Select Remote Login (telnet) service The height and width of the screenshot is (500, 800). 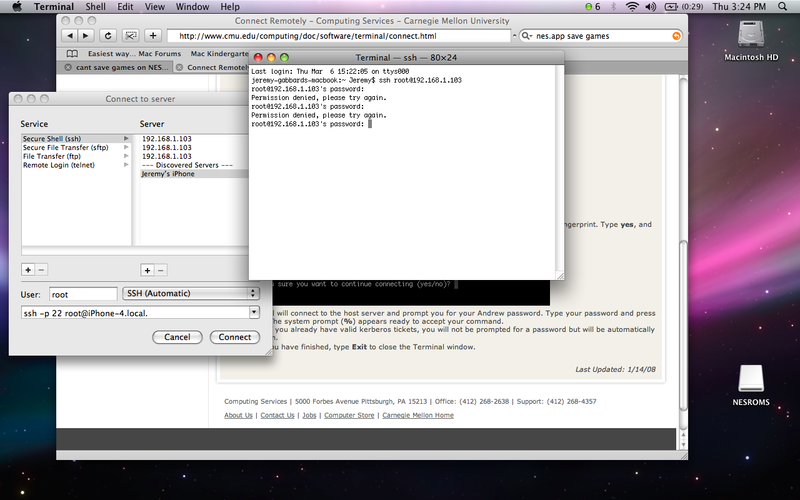(x=76, y=165)
